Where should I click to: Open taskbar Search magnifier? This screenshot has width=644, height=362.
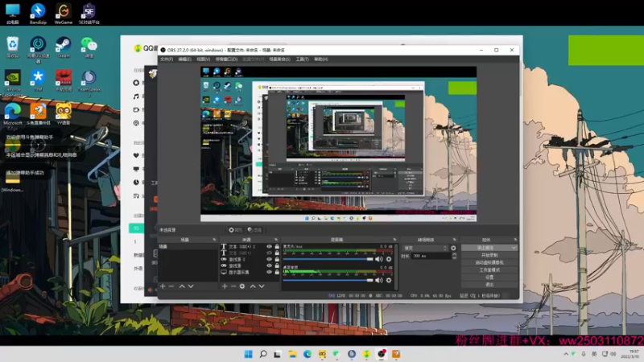263,354
